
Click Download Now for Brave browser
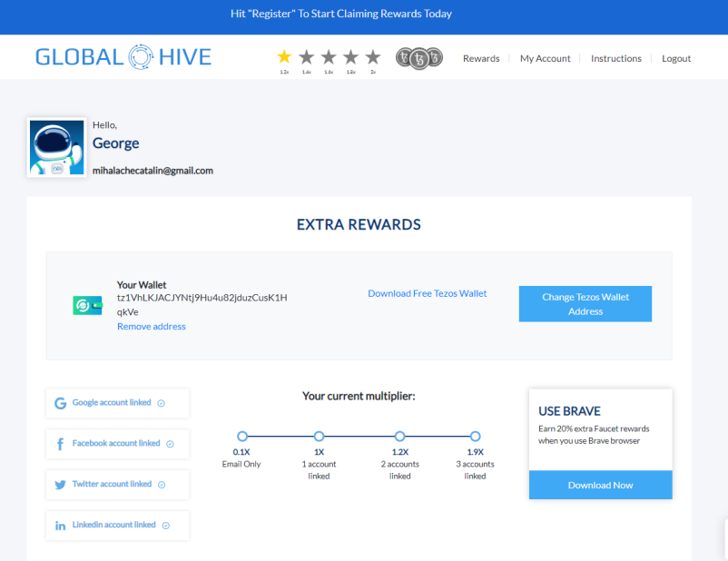[600, 485]
